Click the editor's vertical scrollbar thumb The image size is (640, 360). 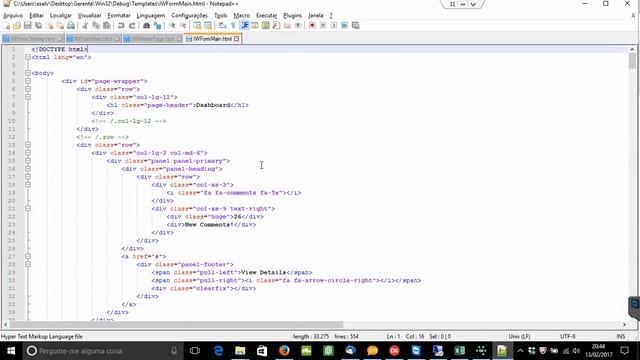(x=632, y=61)
